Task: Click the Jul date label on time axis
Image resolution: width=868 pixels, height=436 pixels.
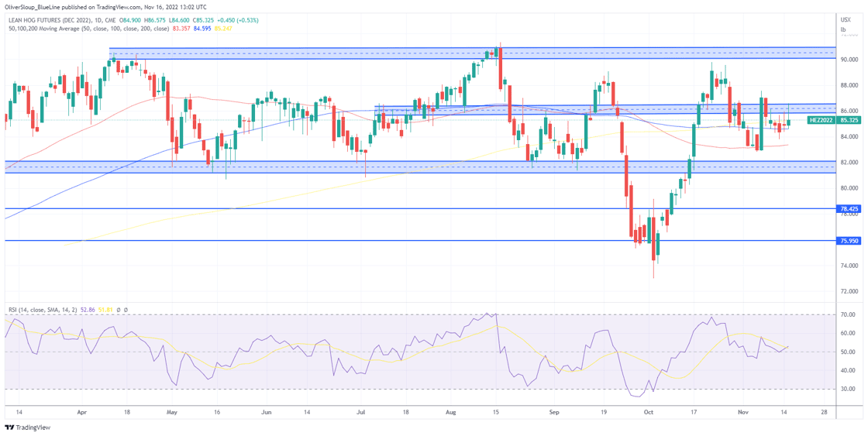Action: coord(362,412)
